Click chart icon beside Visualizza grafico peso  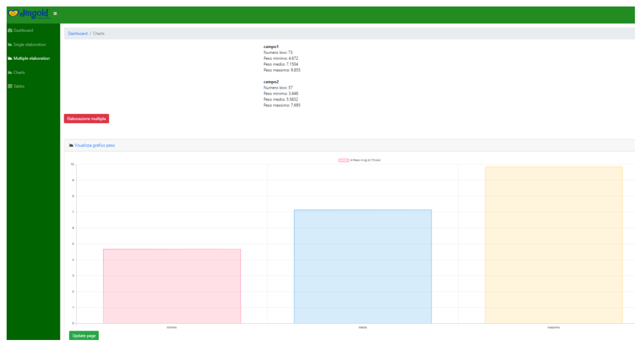tap(71, 145)
